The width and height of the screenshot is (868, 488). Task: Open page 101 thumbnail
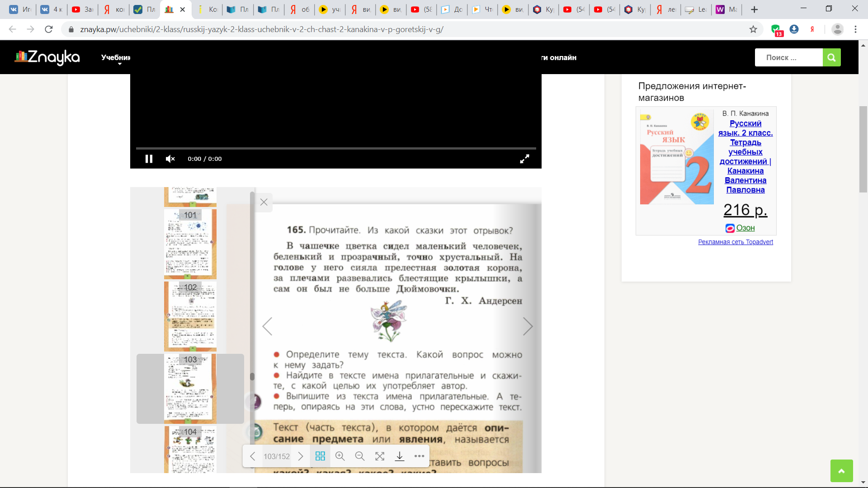[190, 244]
